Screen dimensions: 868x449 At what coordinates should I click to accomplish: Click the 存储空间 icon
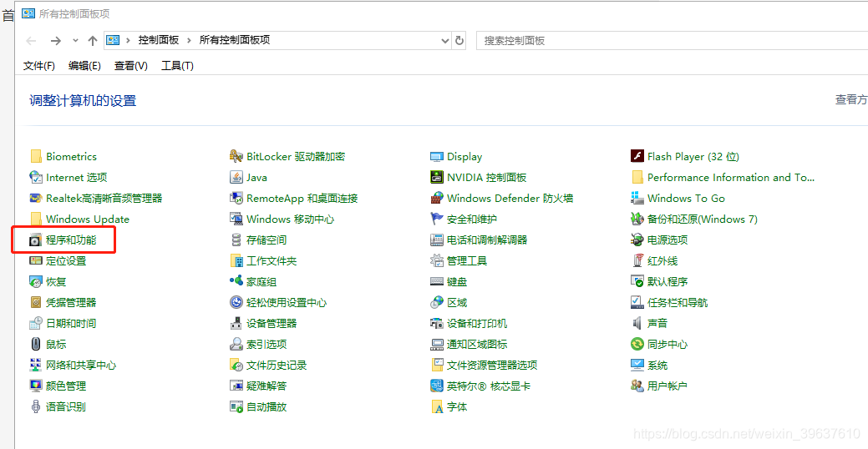tap(236, 240)
